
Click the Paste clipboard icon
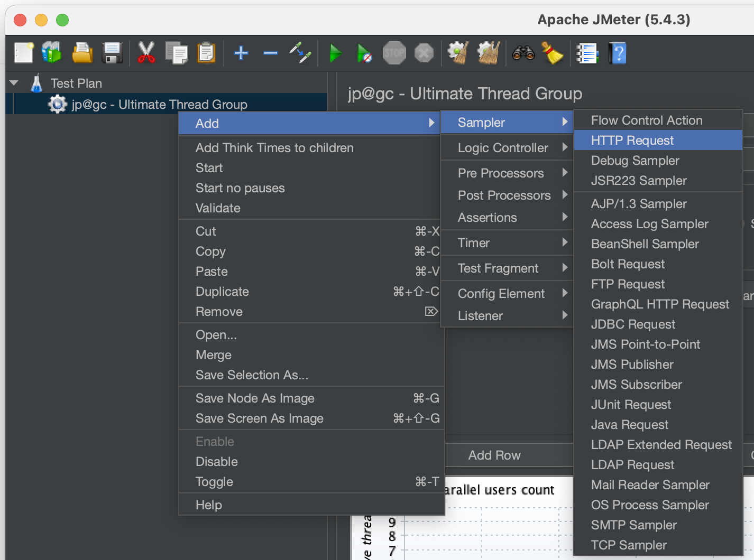click(x=206, y=53)
